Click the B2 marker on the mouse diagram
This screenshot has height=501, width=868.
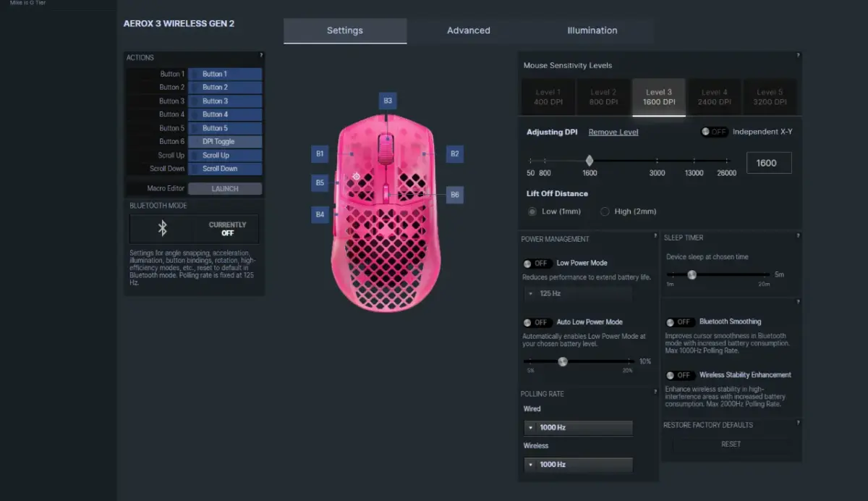(454, 153)
